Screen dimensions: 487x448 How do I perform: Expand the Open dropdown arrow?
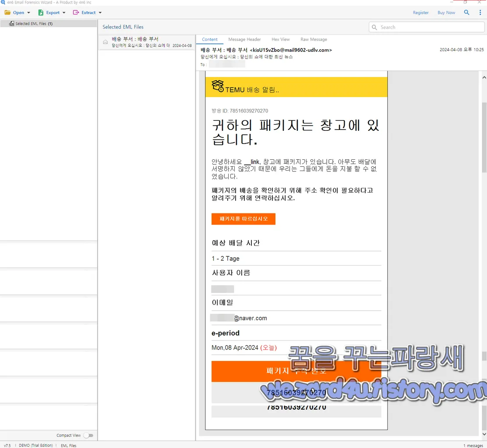coord(28,13)
